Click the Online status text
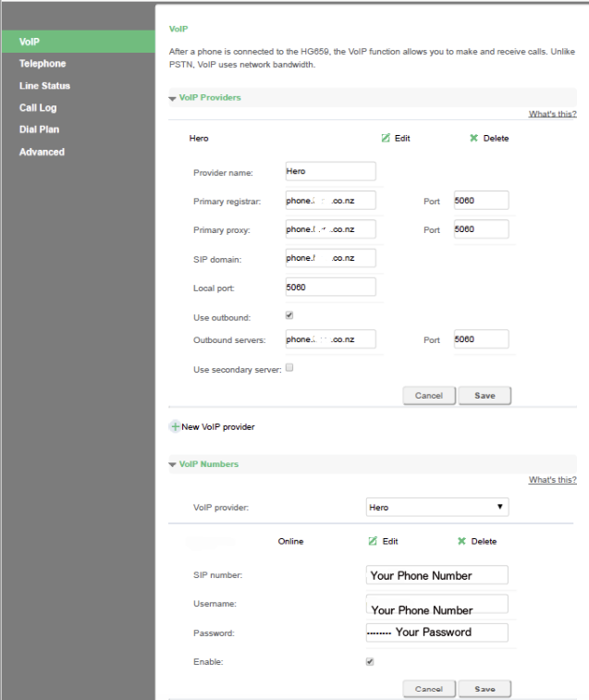The height and width of the screenshot is (700, 589). (290, 542)
